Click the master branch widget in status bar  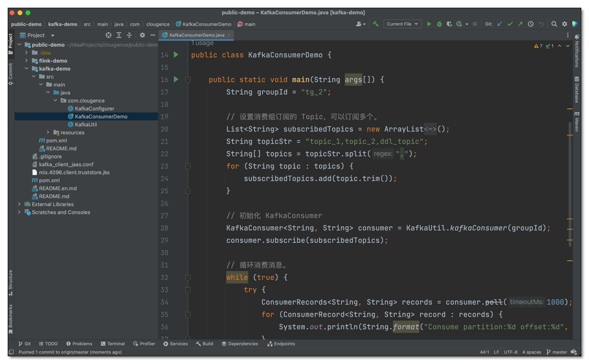click(x=557, y=352)
